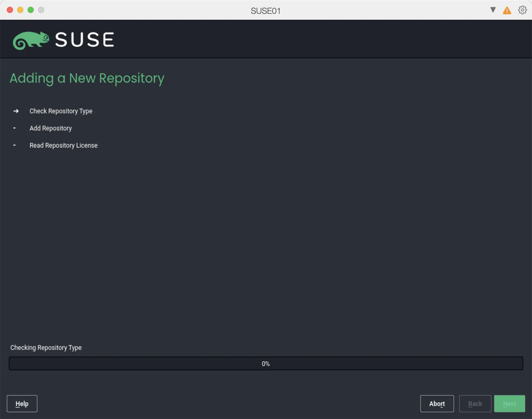Open the settings gear in the title bar
Image resolution: width=532 pixels, height=419 pixels.
click(522, 10)
